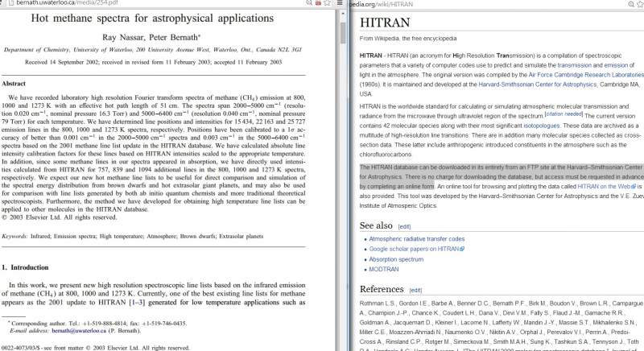The image size is (644, 351).
Task: Click the 'Abstract' heading in the PDF
Action: 14,84
